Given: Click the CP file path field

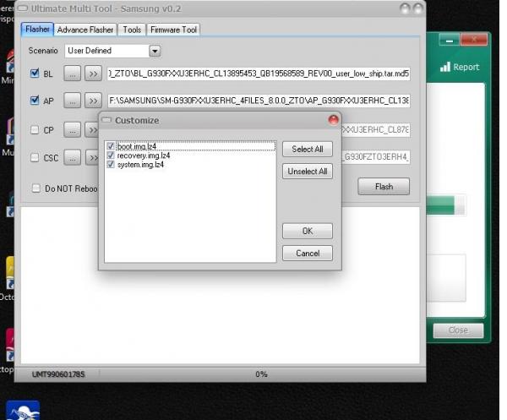Looking at the screenshot, I should (376, 130).
